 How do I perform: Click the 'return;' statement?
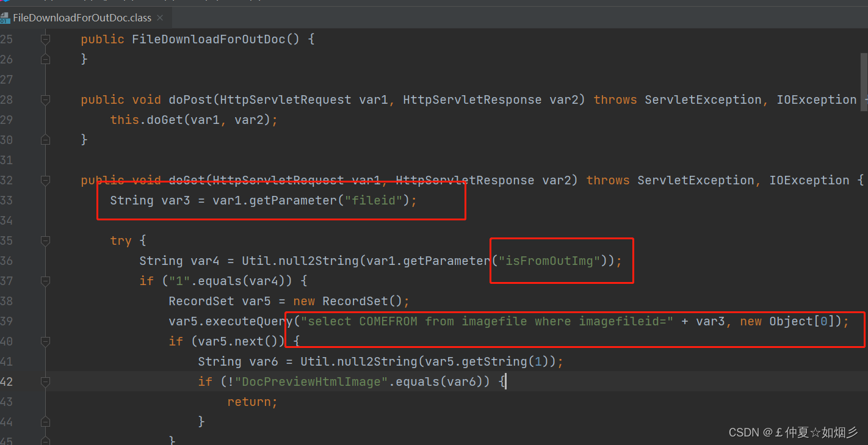(253, 402)
